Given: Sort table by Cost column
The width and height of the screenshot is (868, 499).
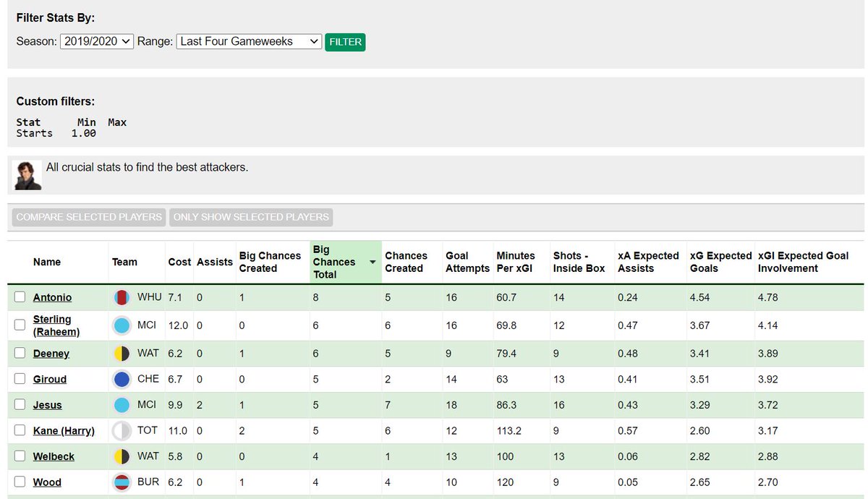Looking at the screenshot, I should coord(179,262).
